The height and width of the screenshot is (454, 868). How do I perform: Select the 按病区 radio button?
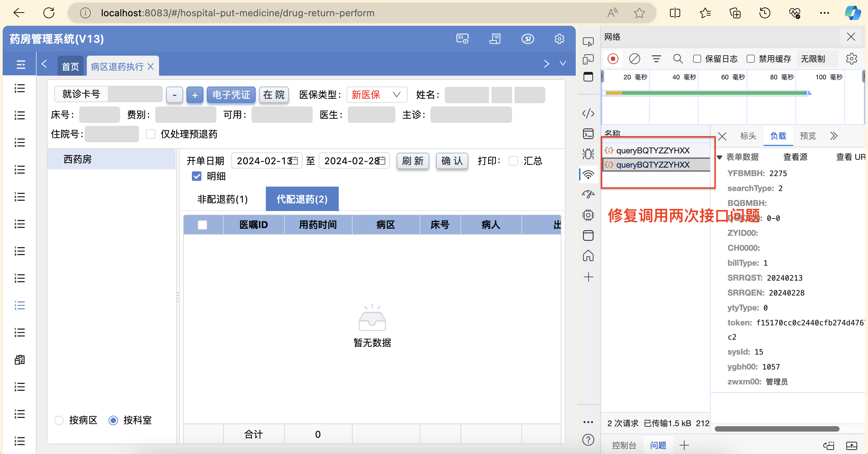pos(59,420)
